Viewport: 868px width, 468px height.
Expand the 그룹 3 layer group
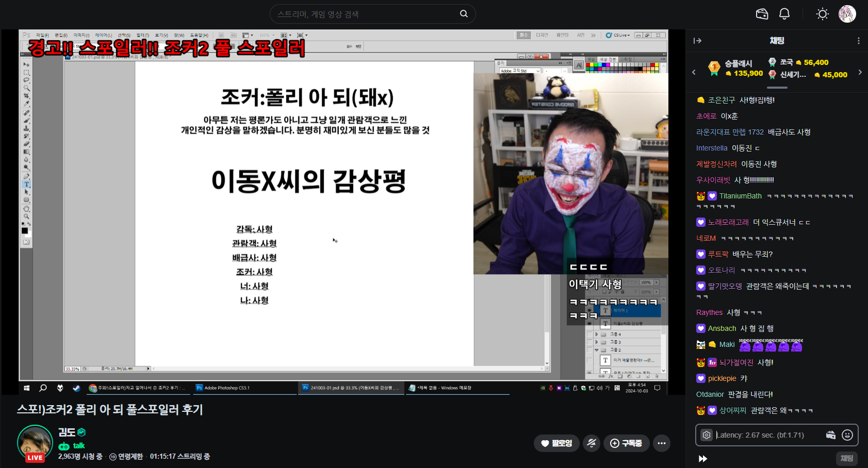pos(597,342)
